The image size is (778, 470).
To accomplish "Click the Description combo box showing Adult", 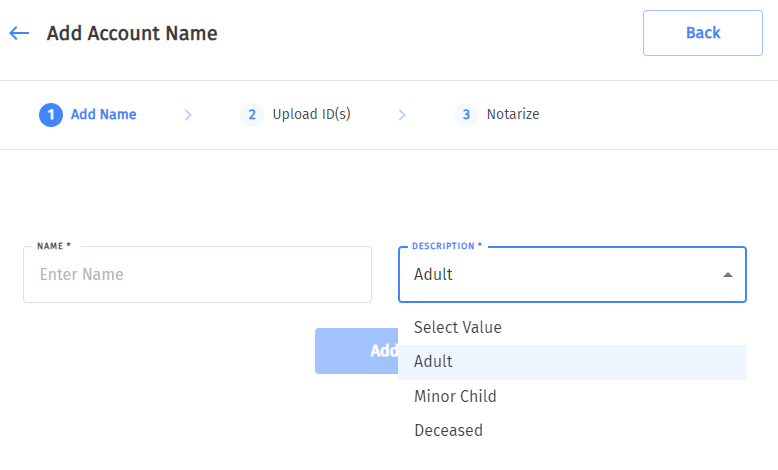I will pyautogui.click(x=560, y=274).
